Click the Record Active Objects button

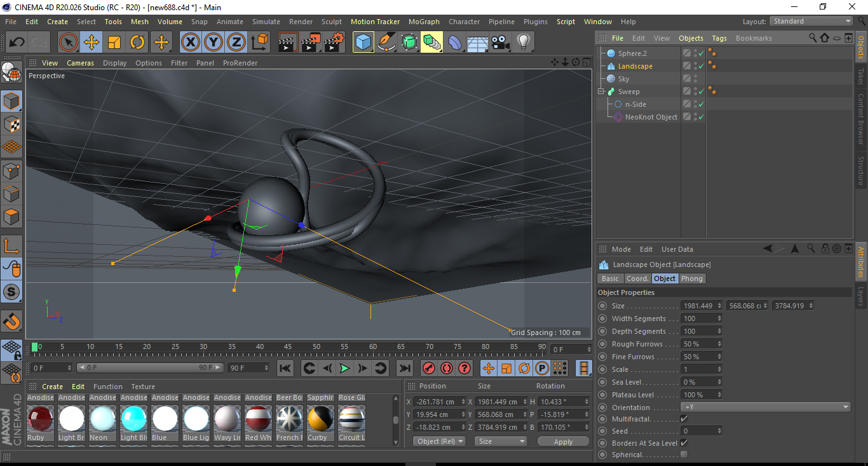point(429,368)
